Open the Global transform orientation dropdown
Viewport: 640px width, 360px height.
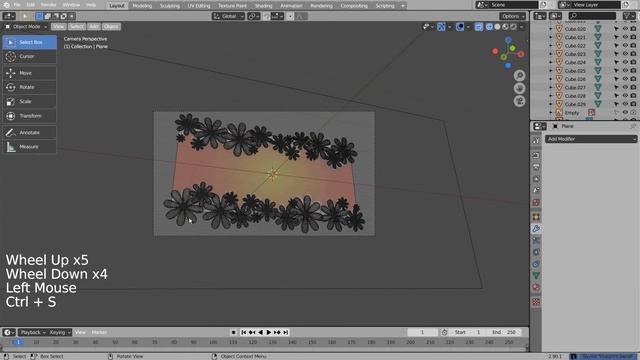coord(228,16)
